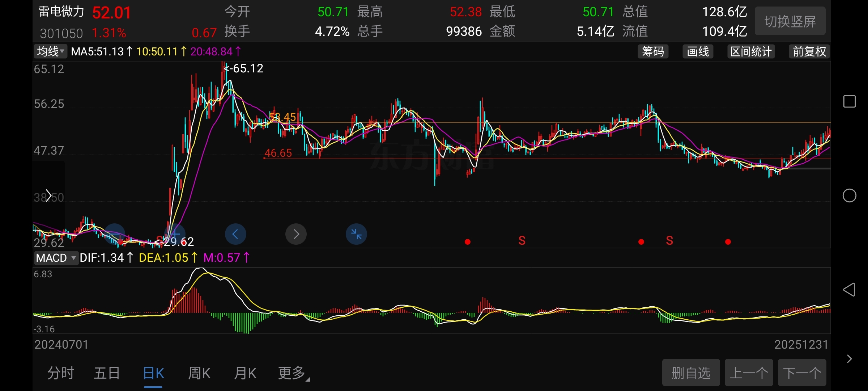Tap the blue plus zoom-in icon on chart
The height and width of the screenshot is (391, 868).
[x=175, y=234]
